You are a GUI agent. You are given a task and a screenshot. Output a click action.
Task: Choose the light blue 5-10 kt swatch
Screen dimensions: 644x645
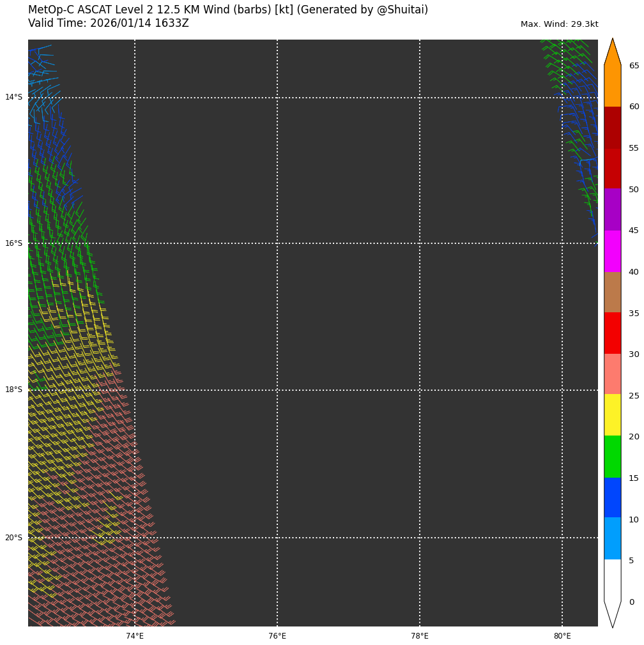click(612, 538)
